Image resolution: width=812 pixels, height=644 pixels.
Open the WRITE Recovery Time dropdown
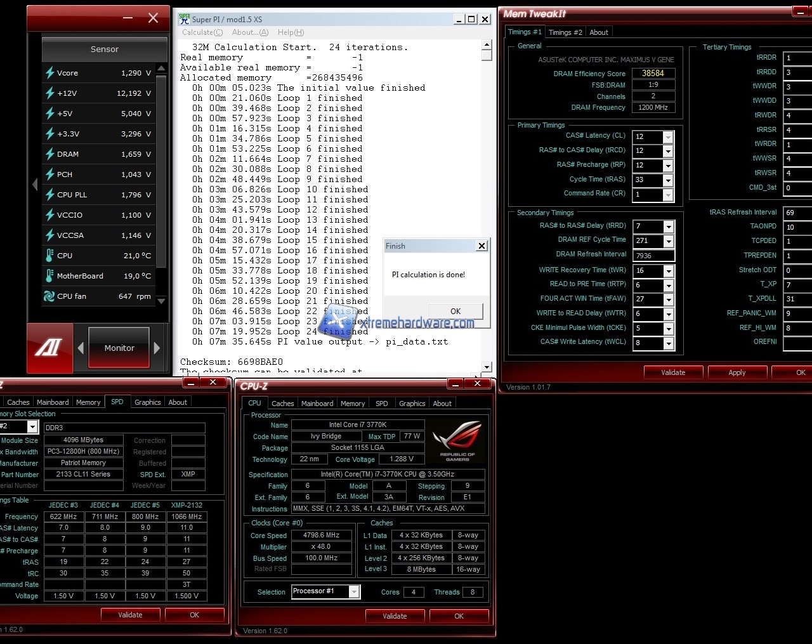tap(668, 271)
